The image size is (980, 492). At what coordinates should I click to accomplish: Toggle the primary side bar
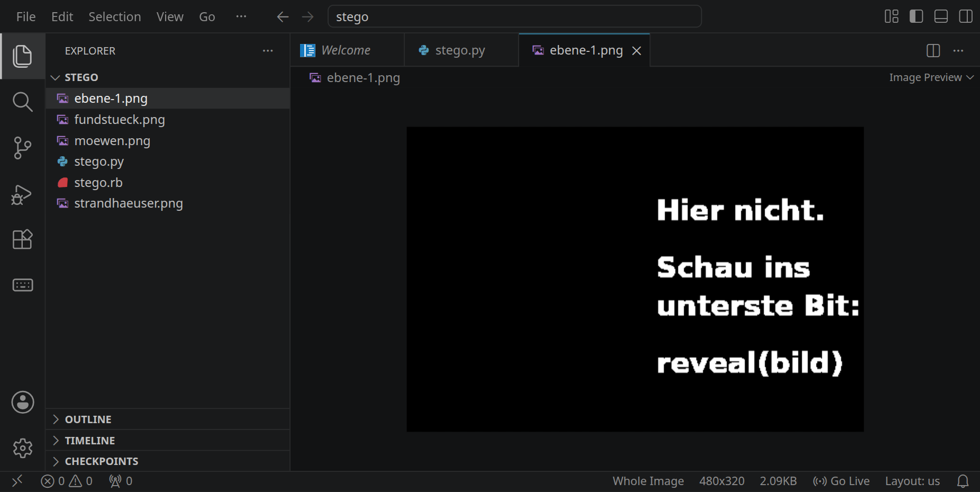coord(917,16)
